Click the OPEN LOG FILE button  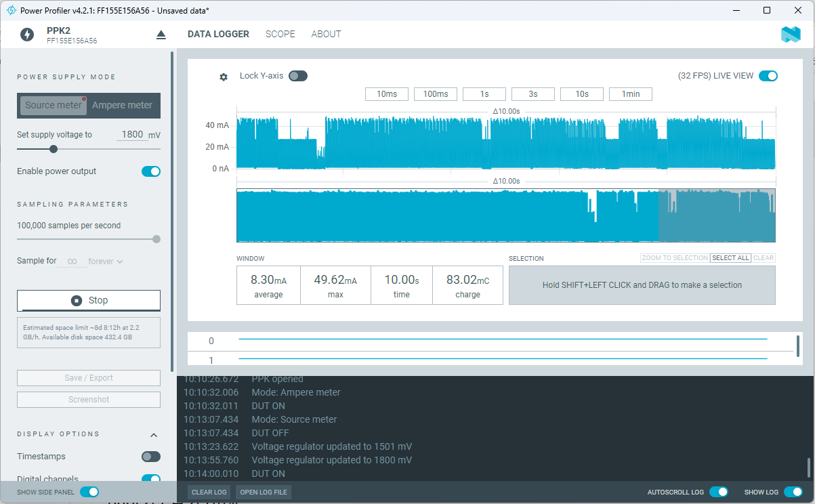[x=264, y=492]
